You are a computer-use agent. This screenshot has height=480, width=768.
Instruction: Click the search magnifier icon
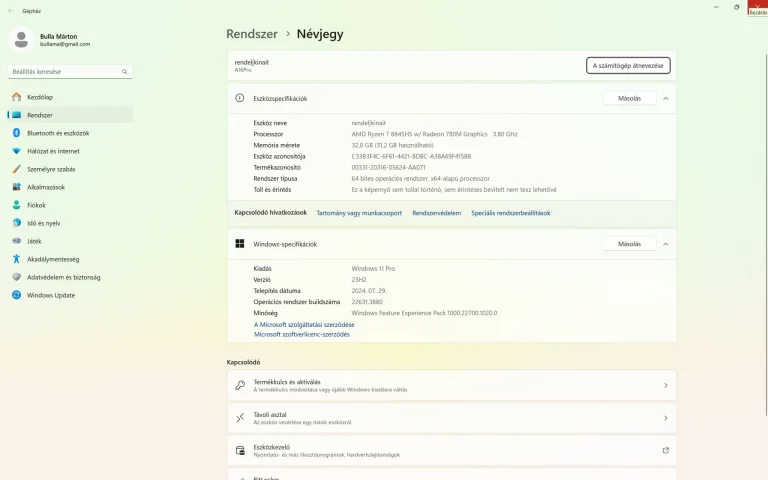pos(124,72)
